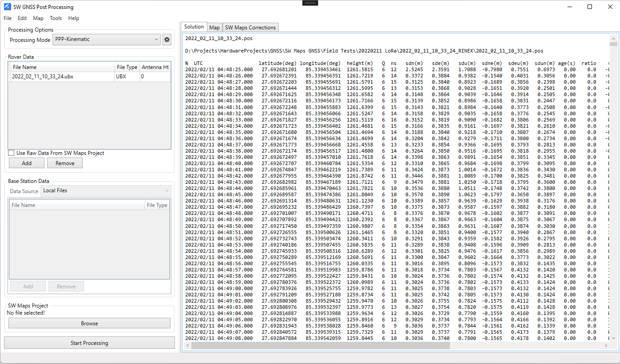Click Add button under Rover Data
This screenshot has height=364, width=620.
[27, 163]
